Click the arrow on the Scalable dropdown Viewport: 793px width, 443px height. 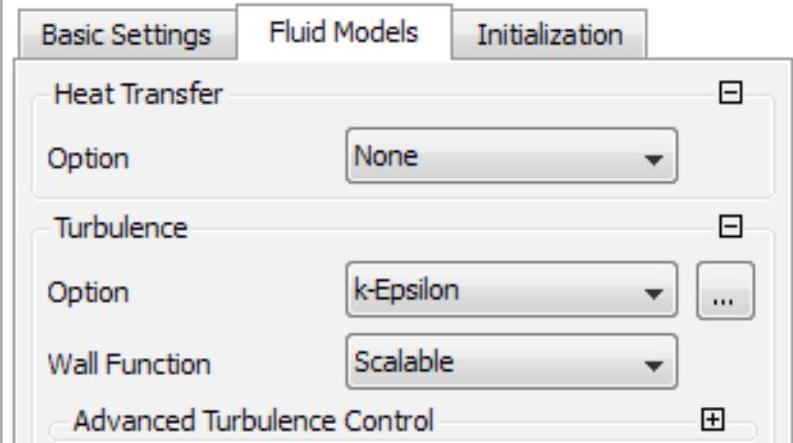click(653, 366)
